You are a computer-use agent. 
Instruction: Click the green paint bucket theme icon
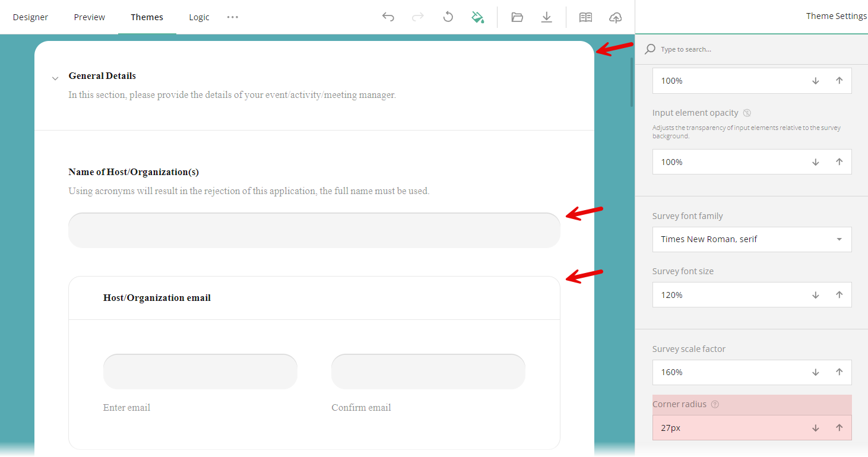478,17
